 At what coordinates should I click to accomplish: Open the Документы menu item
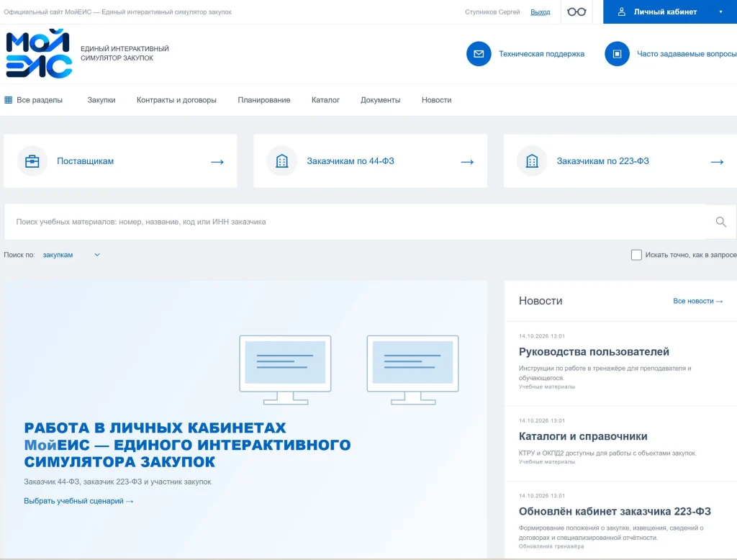[x=380, y=99]
